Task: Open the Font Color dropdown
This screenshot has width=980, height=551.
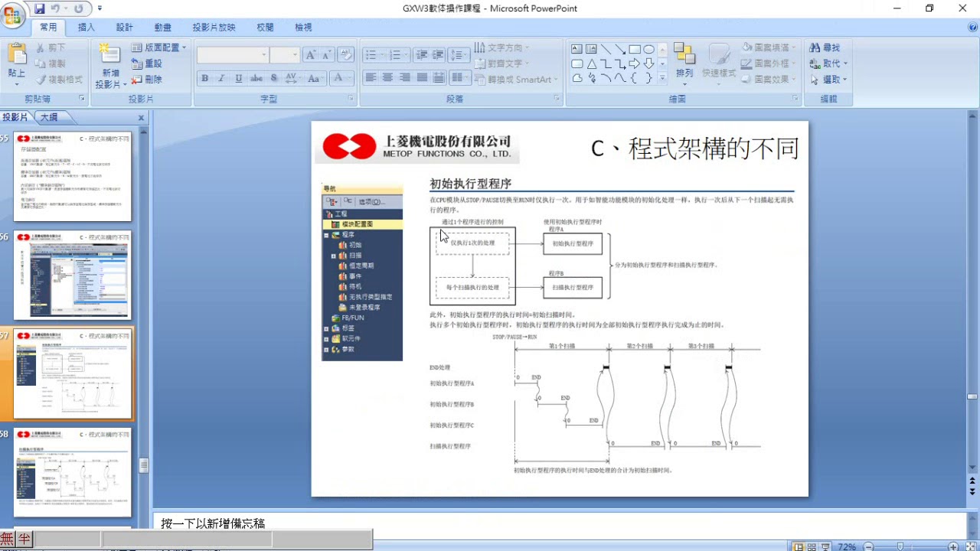Action: click(x=342, y=78)
